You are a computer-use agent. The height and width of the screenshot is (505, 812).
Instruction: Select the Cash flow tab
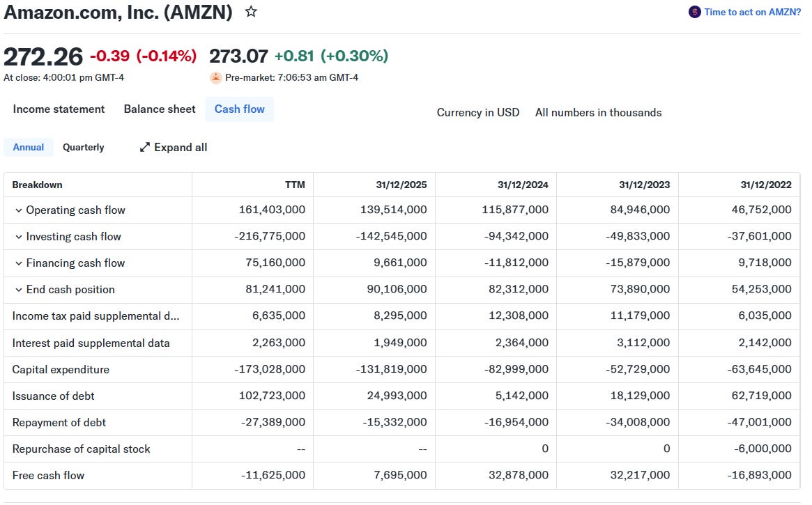[x=239, y=109]
